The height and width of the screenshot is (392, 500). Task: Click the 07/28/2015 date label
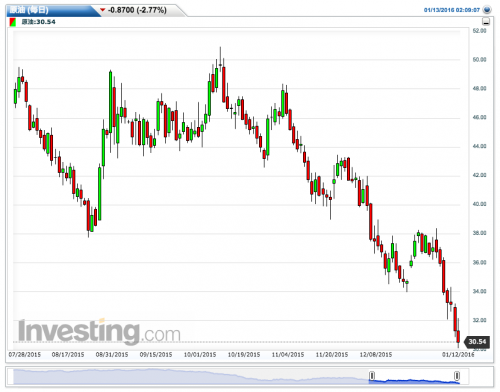click(x=25, y=355)
